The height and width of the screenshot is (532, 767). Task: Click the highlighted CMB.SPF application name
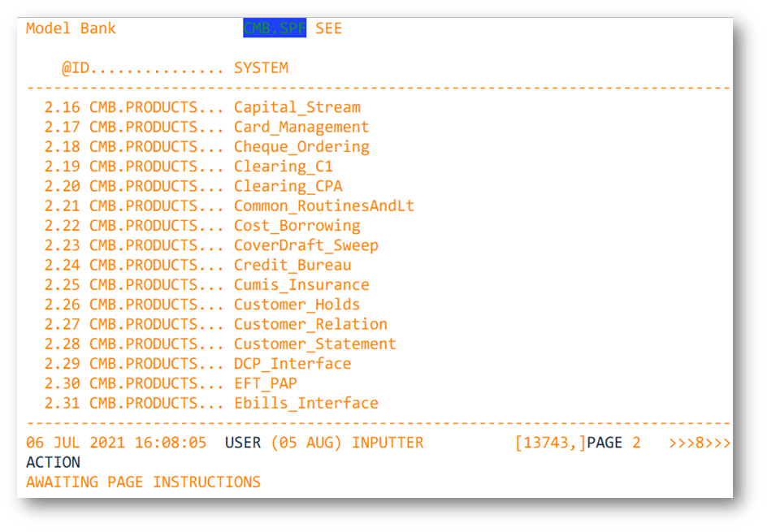click(x=275, y=28)
